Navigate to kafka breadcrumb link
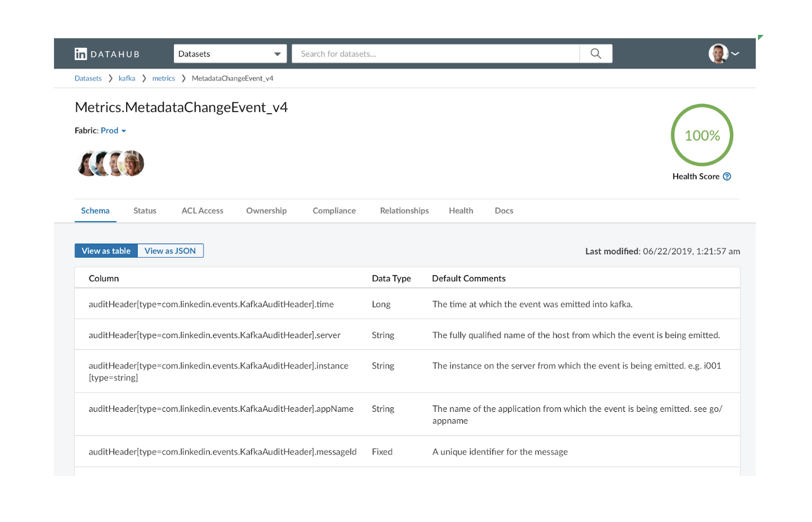Screen dimensions: 812x522 click(x=127, y=79)
